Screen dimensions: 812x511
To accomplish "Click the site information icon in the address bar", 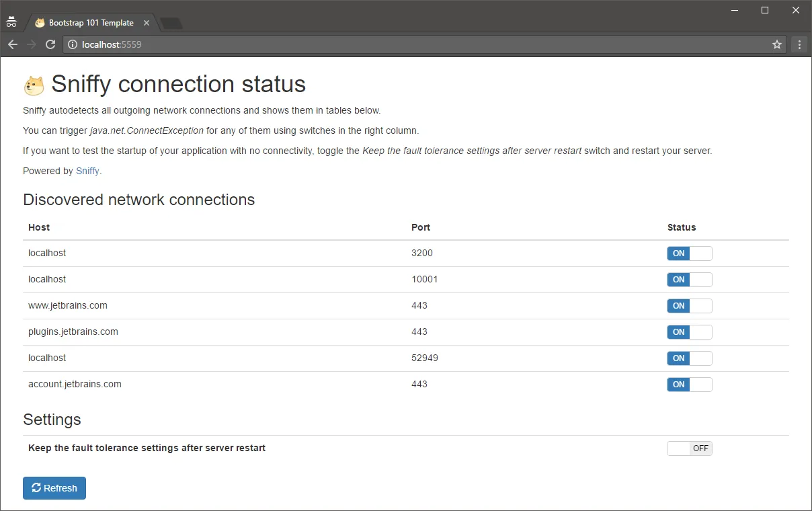I will pyautogui.click(x=73, y=44).
